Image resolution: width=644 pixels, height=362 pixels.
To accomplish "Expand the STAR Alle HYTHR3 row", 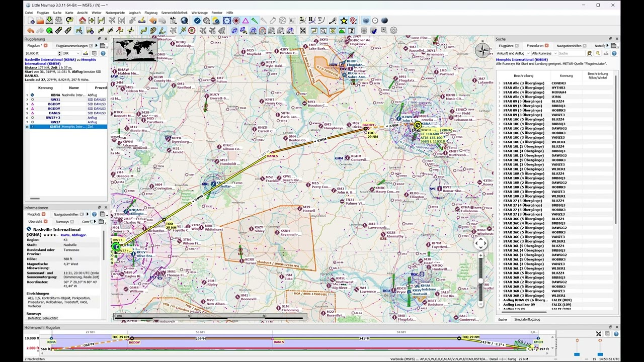I will click(500, 88).
